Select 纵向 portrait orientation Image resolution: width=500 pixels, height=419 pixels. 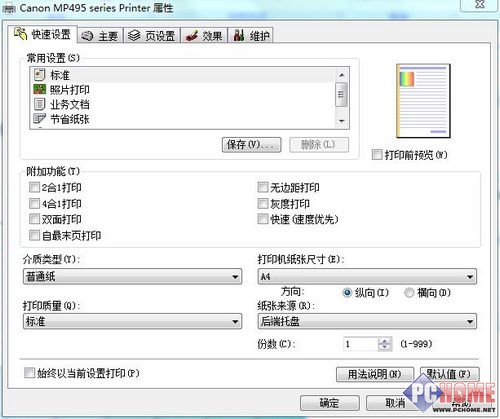tap(347, 293)
